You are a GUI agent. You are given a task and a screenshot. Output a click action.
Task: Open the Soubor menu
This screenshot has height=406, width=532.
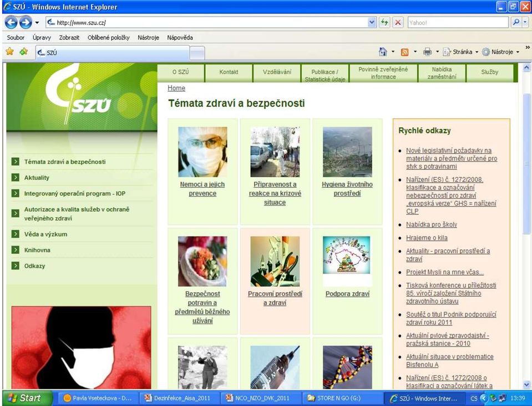pos(16,37)
